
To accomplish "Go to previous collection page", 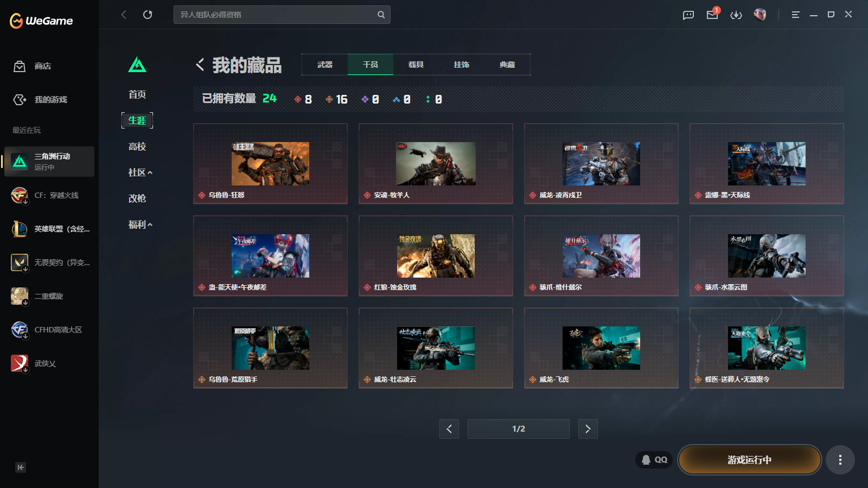I will (x=449, y=429).
